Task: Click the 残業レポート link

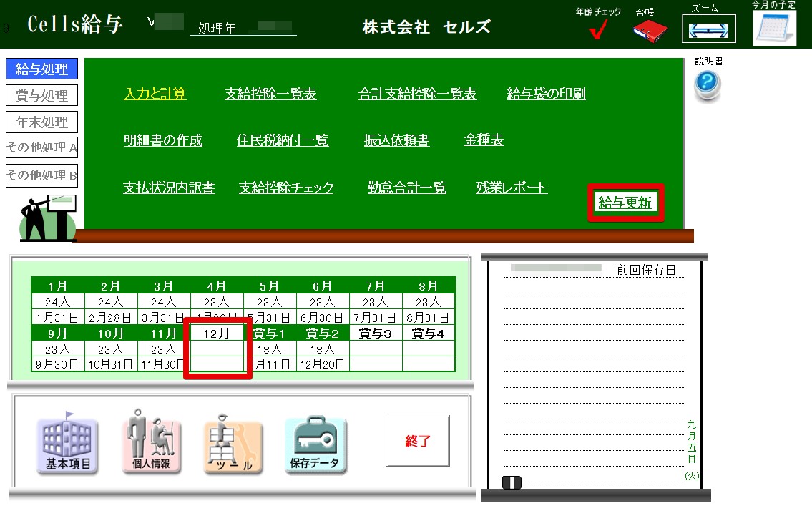Action: 512,188
